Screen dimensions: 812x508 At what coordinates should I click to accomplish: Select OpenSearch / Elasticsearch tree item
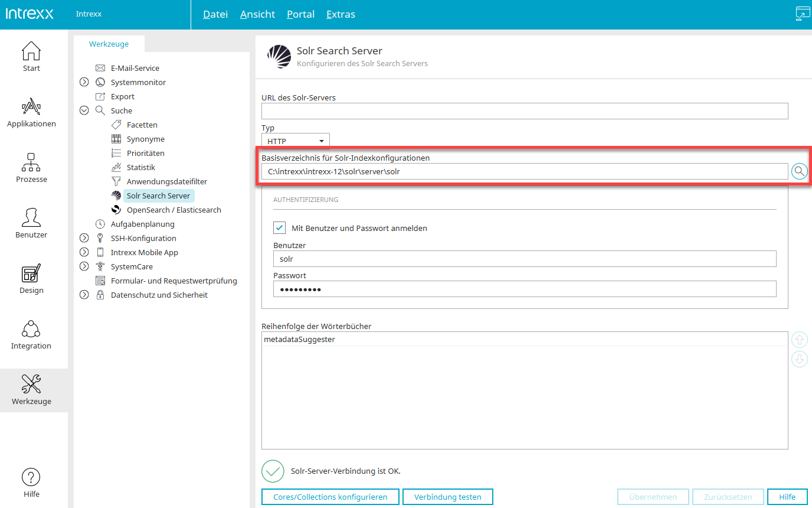173,210
